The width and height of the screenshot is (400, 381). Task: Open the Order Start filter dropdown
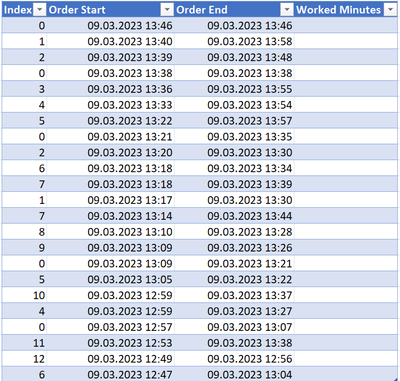point(167,10)
